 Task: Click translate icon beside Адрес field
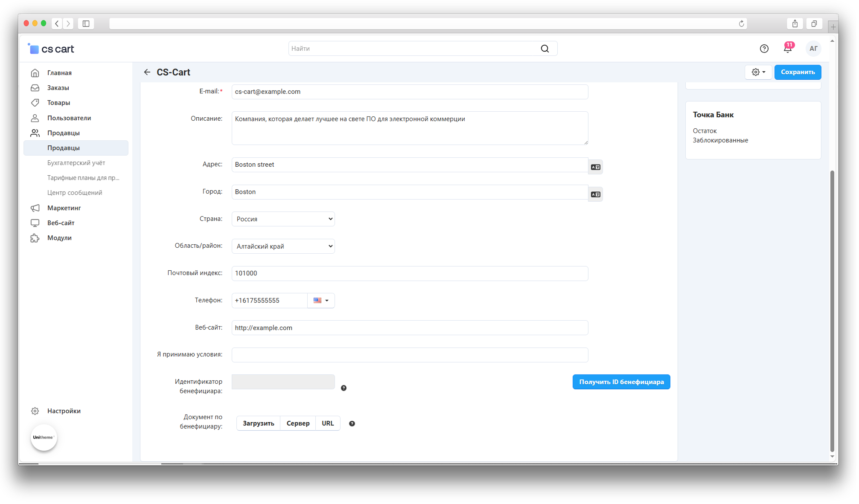[x=595, y=167]
